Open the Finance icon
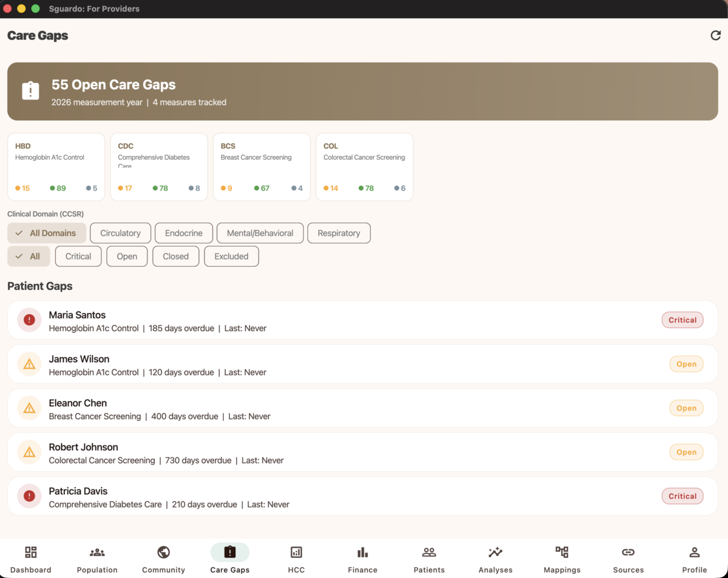 (x=362, y=553)
